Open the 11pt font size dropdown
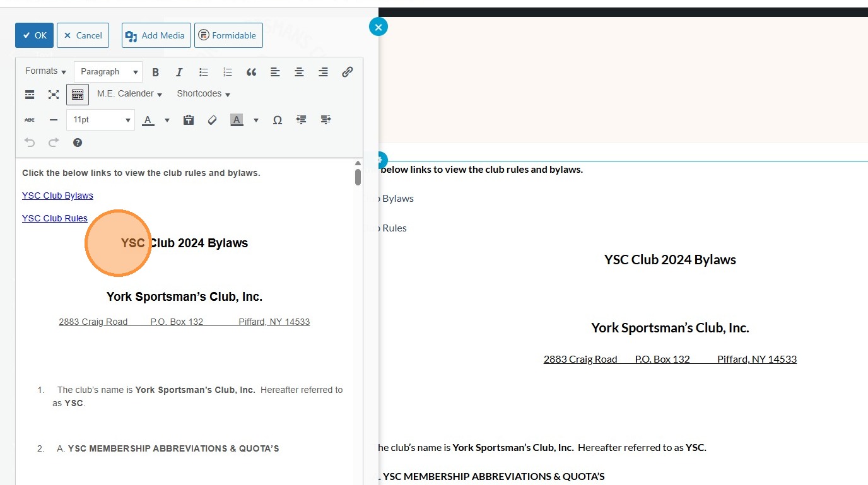Viewport: 868px width, 485px height. (100, 120)
